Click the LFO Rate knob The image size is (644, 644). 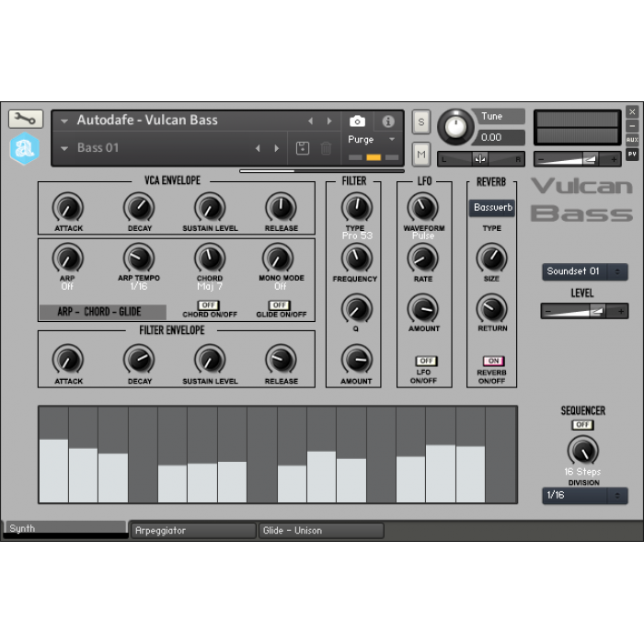click(x=423, y=259)
